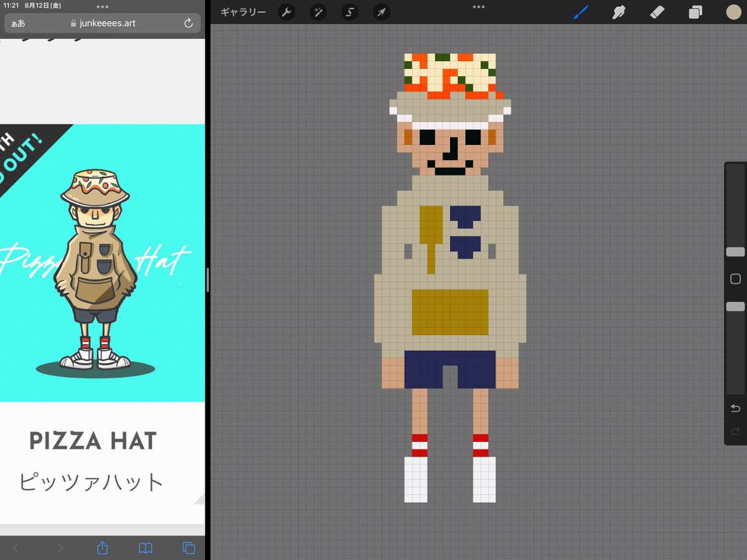Open the Procreate Gallery
The width and height of the screenshot is (747, 560).
pyautogui.click(x=243, y=12)
